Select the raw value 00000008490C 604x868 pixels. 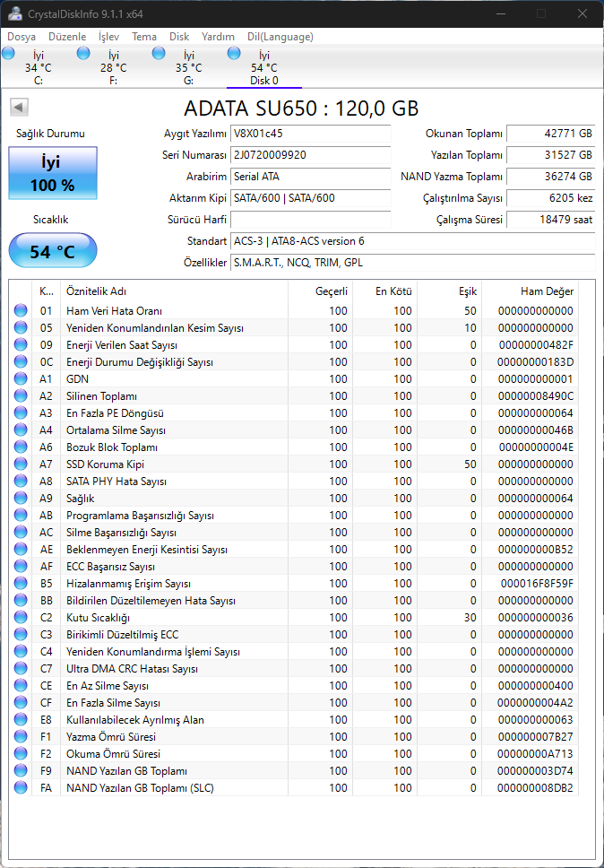535,395
